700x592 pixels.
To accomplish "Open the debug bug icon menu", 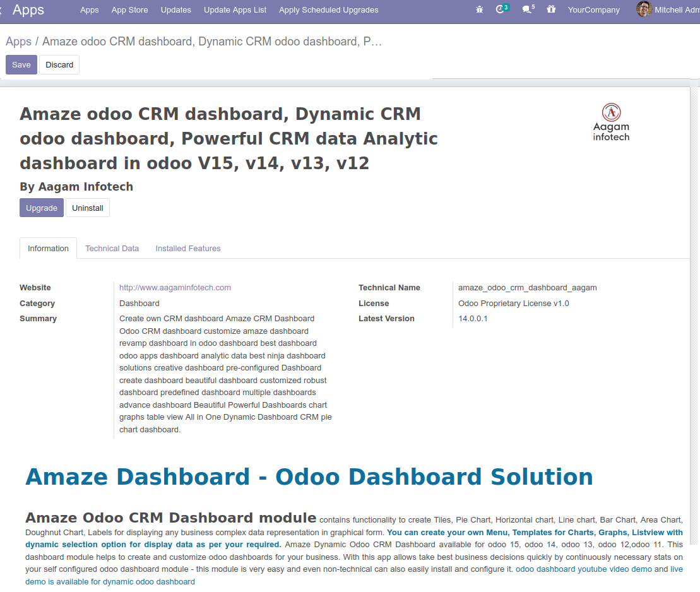I will pos(480,9).
